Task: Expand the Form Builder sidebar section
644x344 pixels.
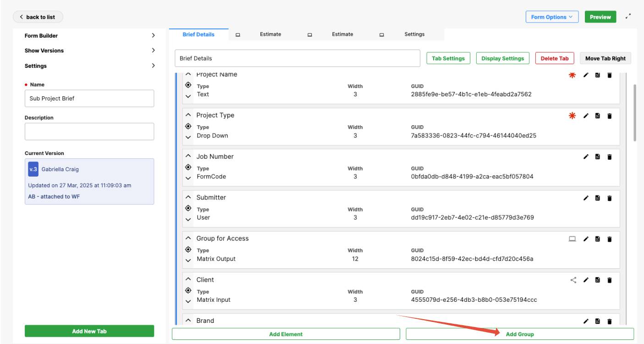Action: point(90,35)
